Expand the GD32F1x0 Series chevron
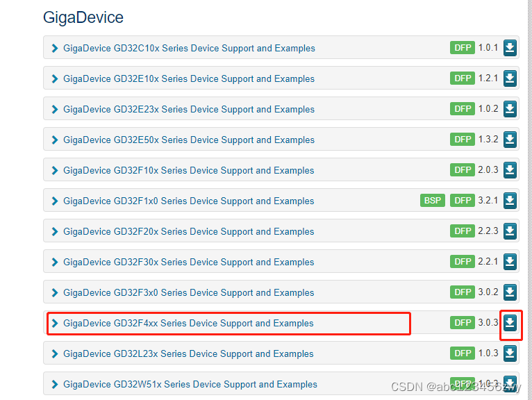This screenshot has height=400, width=532. 55,201
